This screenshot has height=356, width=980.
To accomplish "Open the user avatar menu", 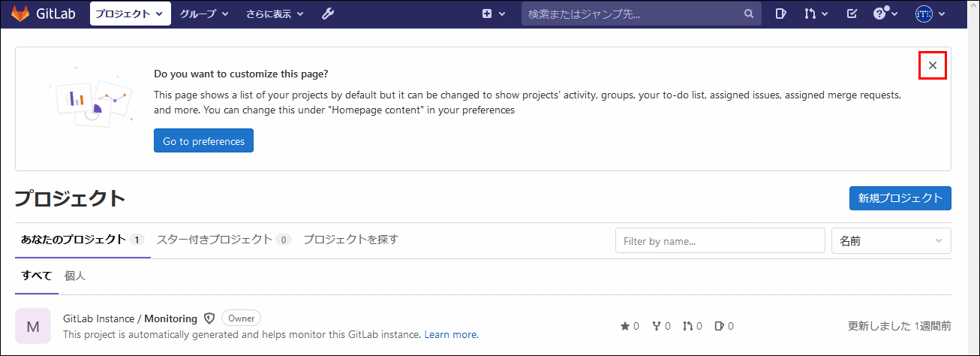I will (930, 14).
